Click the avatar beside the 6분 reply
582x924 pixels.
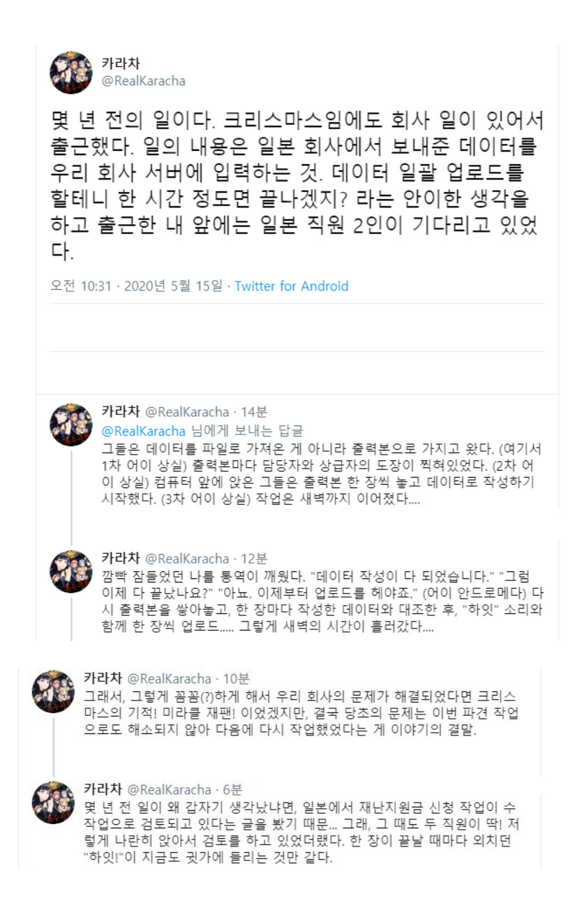(53, 803)
